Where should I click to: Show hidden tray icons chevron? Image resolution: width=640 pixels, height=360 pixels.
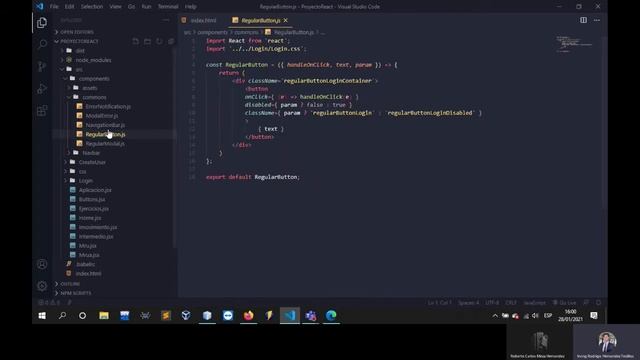coord(495,316)
